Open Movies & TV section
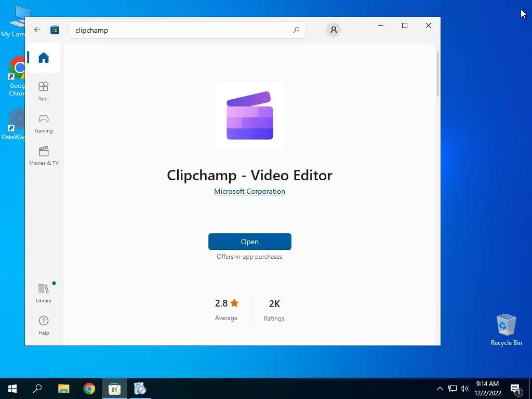Screen dimensions: 532x399 coord(44,156)
